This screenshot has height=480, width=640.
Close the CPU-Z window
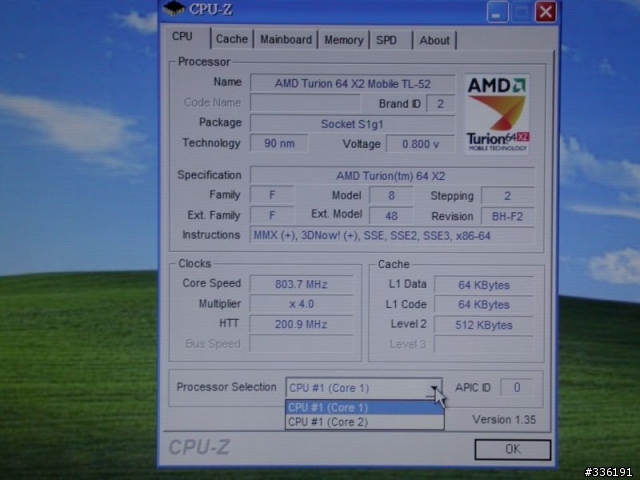point(546,11)
